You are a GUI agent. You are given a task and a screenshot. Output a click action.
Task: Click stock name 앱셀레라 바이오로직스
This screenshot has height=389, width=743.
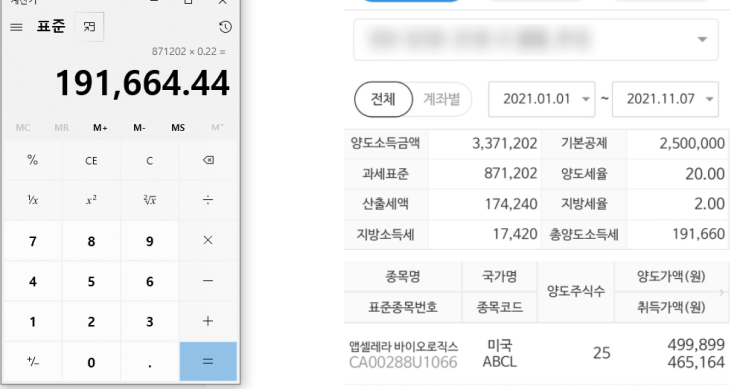coord(404,346)
